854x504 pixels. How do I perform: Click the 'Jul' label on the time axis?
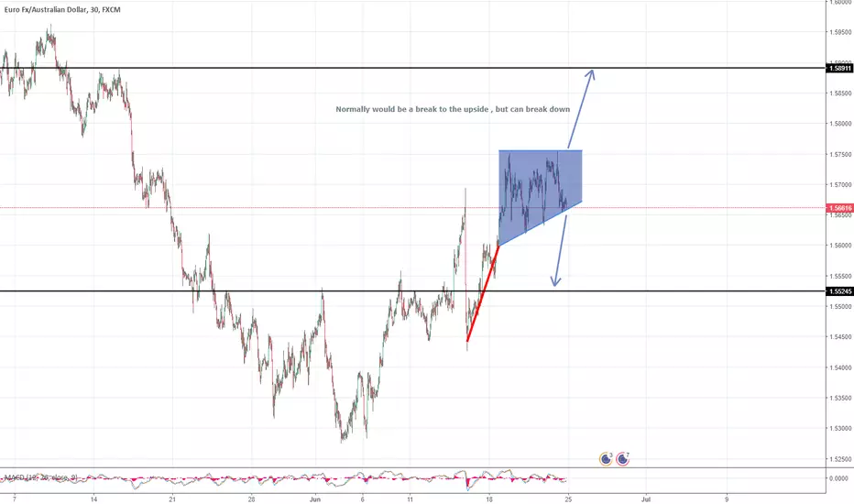click(647, 499)
